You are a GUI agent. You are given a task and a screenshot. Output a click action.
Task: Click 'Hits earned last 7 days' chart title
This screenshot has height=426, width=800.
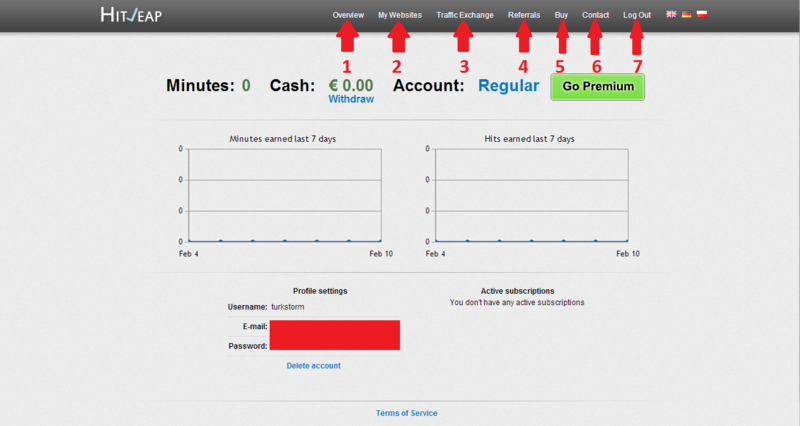(x=530, y=139)
